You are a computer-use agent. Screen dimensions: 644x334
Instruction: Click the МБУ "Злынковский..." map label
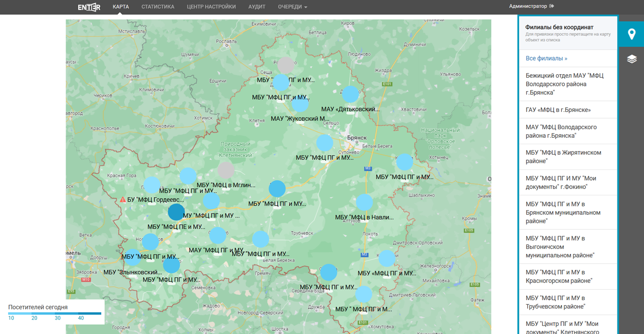133,272
